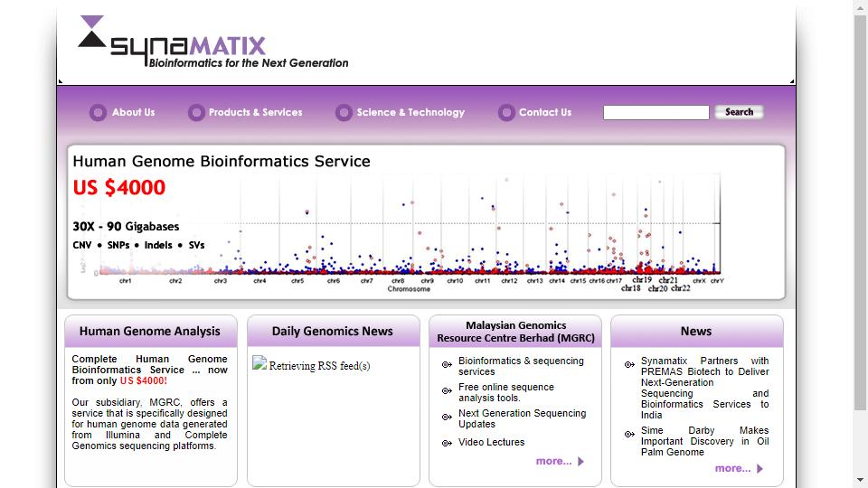Click more link in MGRC panel
Image resolution: width=868 pixels, height=488 pixels.
click(553, 461)
